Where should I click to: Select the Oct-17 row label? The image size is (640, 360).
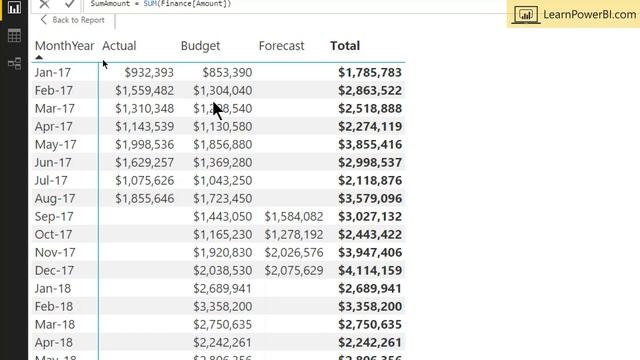[53, 234]
